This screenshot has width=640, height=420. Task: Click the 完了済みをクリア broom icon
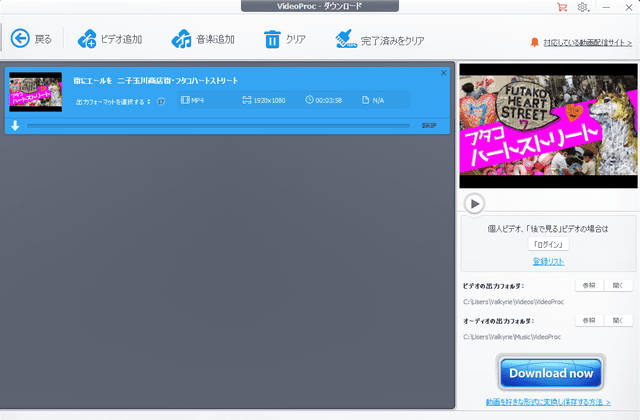(346, 39)
